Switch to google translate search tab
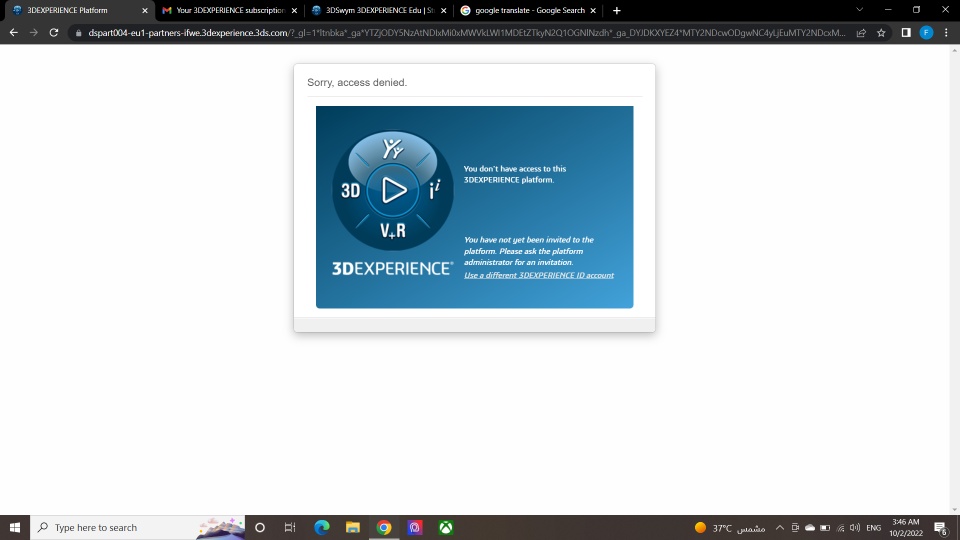 (x=529, y=10)
